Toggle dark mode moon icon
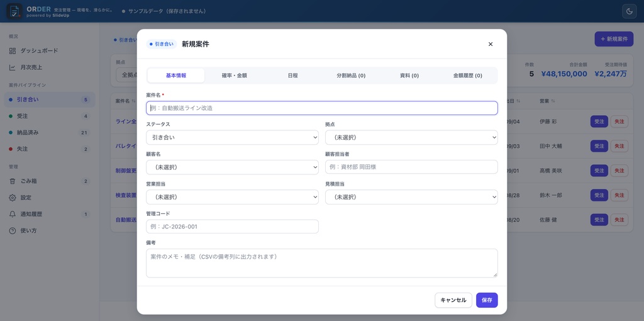 629,11
